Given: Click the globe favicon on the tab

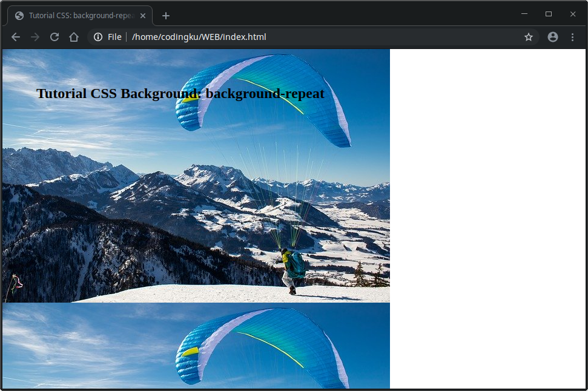Looking at the screenshot, I should click(x=19, y=16).
